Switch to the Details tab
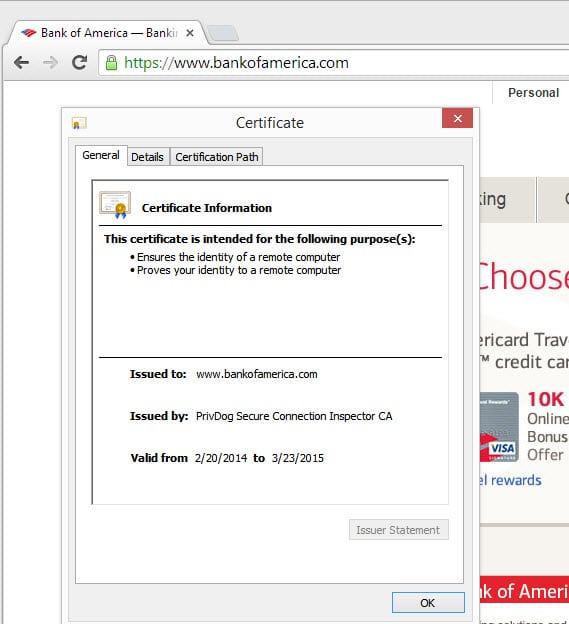Viewport: 569px width, 624px height. (x=148, y=157)
